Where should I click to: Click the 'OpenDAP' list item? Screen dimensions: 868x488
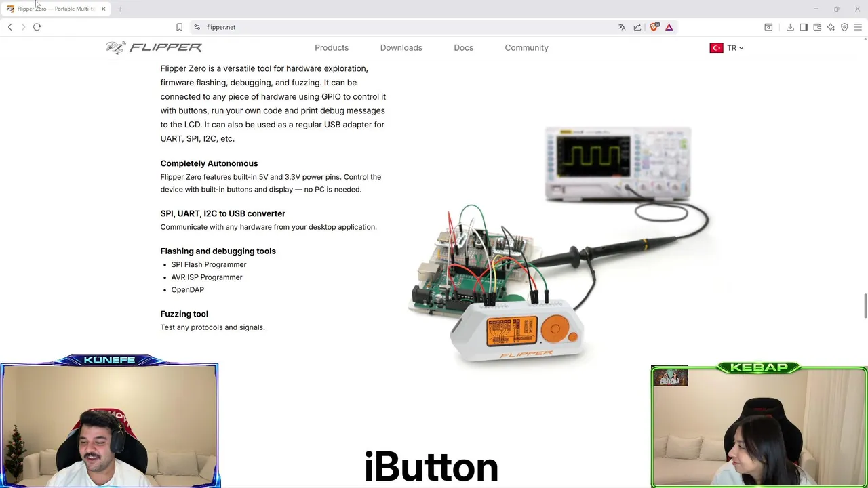click(188, 289)
